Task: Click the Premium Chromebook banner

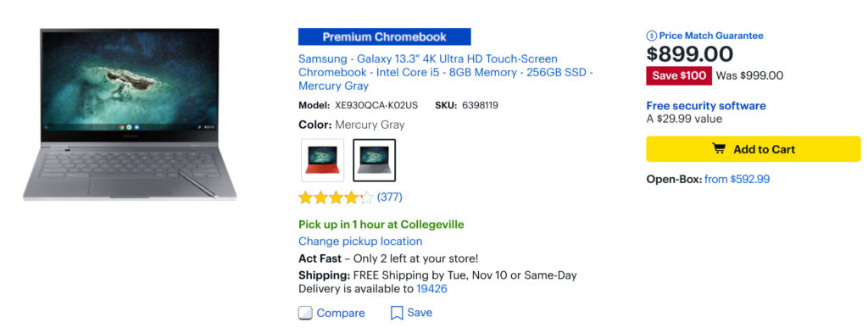Action: point(385,37)
